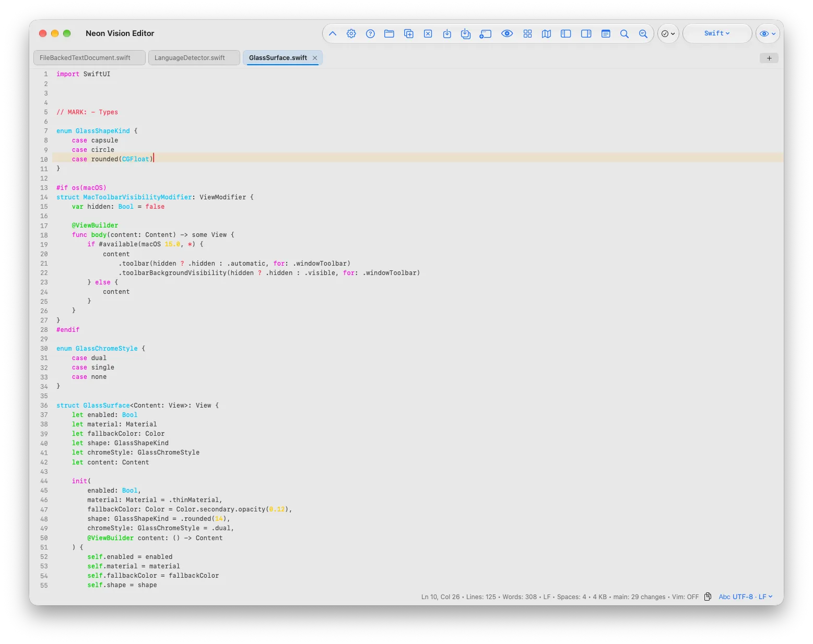The image size is (813, 644).
Task: Collapse the toolbar with the chevron-up icon
Action: coord(333,33)
